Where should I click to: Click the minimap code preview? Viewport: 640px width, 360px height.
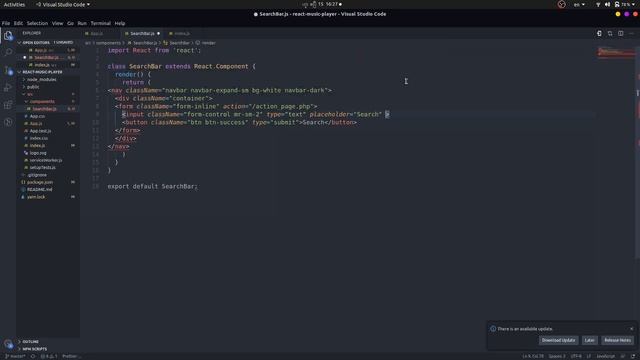pyautogui.click(x=616, y=52)
